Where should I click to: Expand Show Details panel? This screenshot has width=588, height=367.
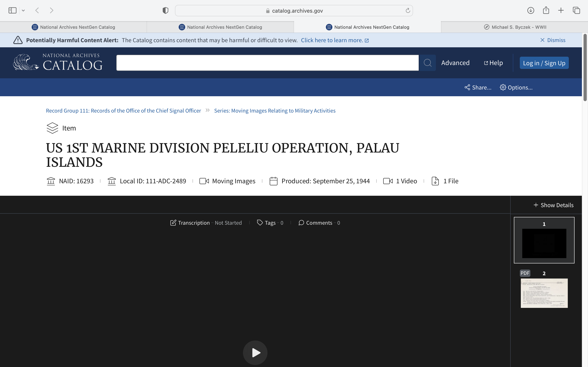[553, 205]
